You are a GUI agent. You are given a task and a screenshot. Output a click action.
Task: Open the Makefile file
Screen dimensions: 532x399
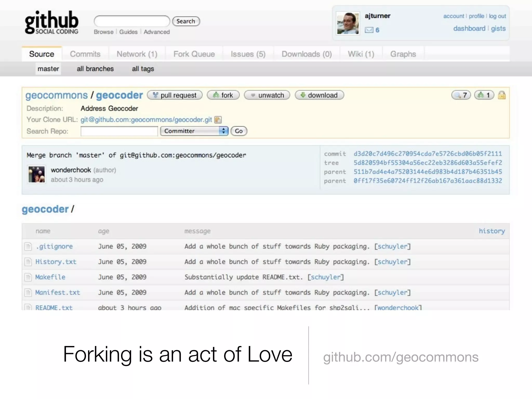pos(50,277)
